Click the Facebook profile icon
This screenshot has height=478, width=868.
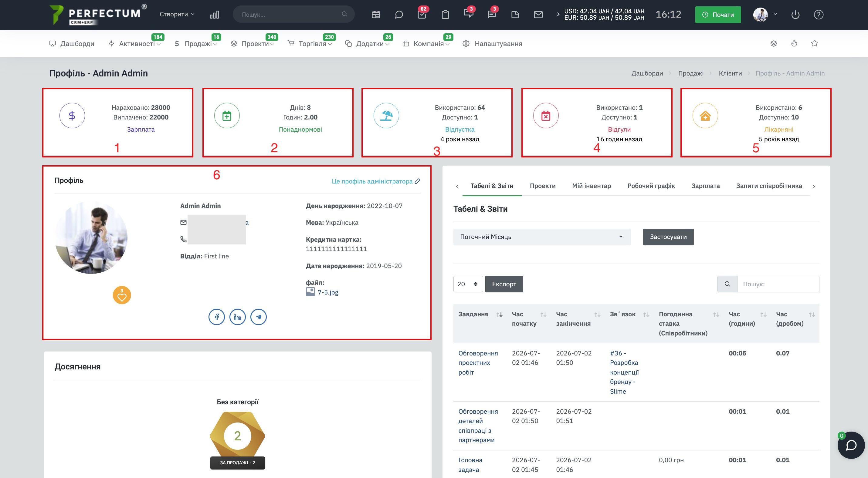[217, 317]
